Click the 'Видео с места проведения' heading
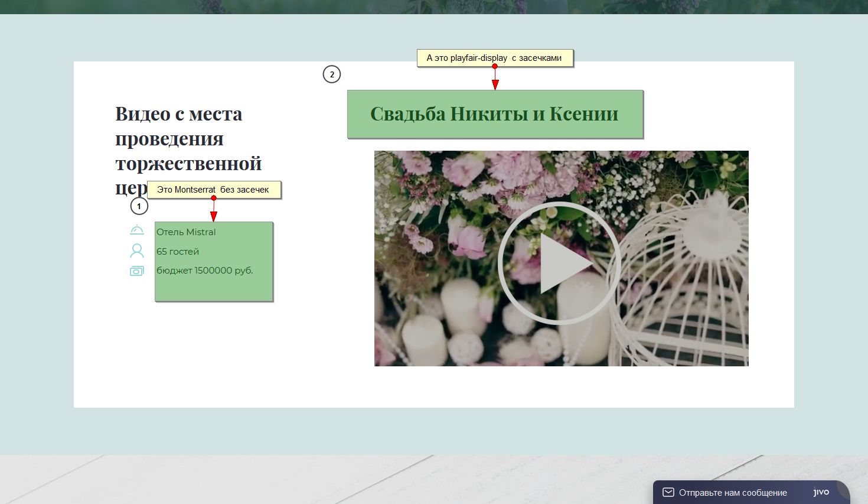Image resolution: width=868 pixels, height=504 pixels. 188,151
